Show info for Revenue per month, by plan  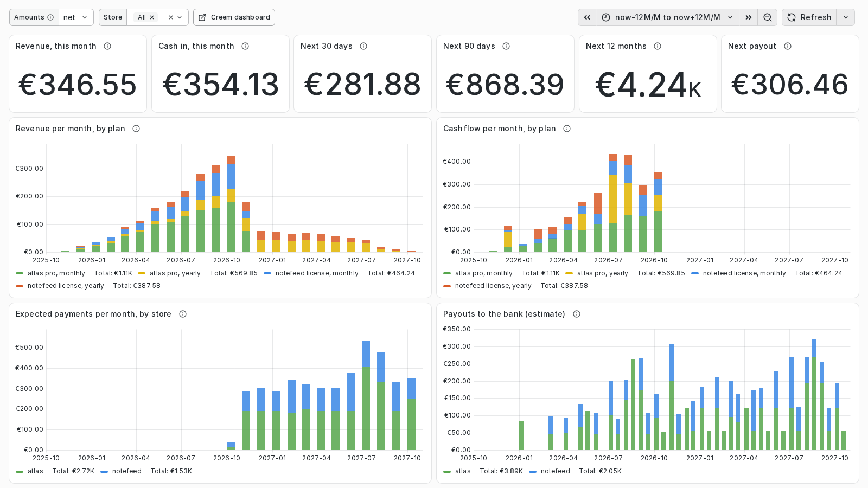[136, 129]
